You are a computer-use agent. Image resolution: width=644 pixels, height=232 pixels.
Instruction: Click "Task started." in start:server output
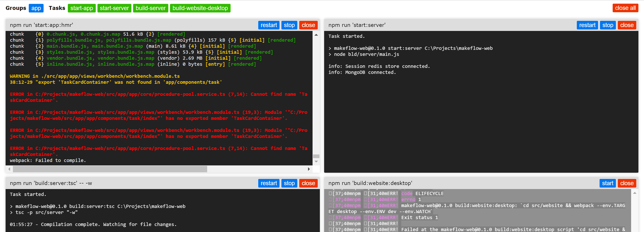point(346,36)
